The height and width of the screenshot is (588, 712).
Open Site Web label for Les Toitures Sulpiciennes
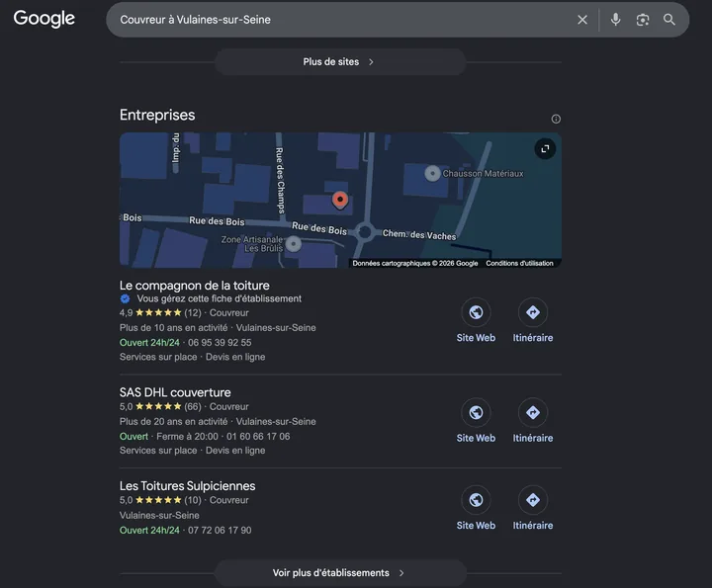(x=476, y=526)
